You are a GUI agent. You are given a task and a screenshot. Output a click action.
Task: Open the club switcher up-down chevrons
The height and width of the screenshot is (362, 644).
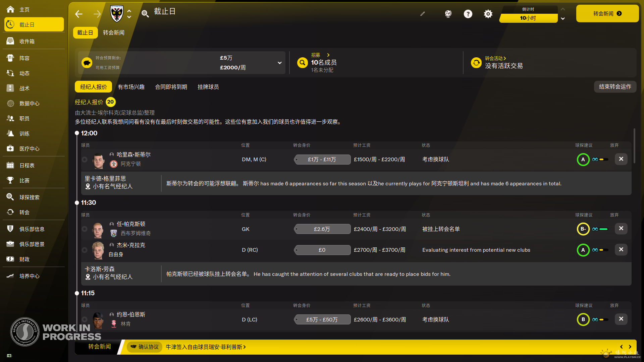[x=129, y=14]
